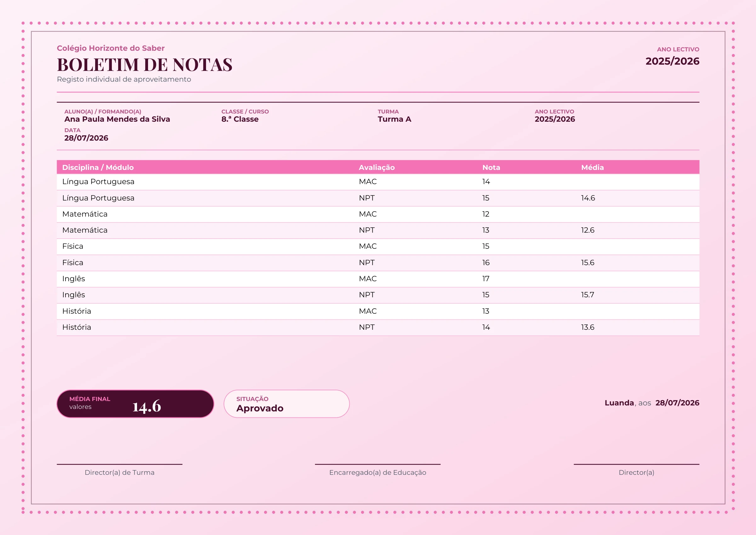Click the ALUNO(A) / FORMANDO(A) label
This screenshot has height=535, width=756.
103,112
